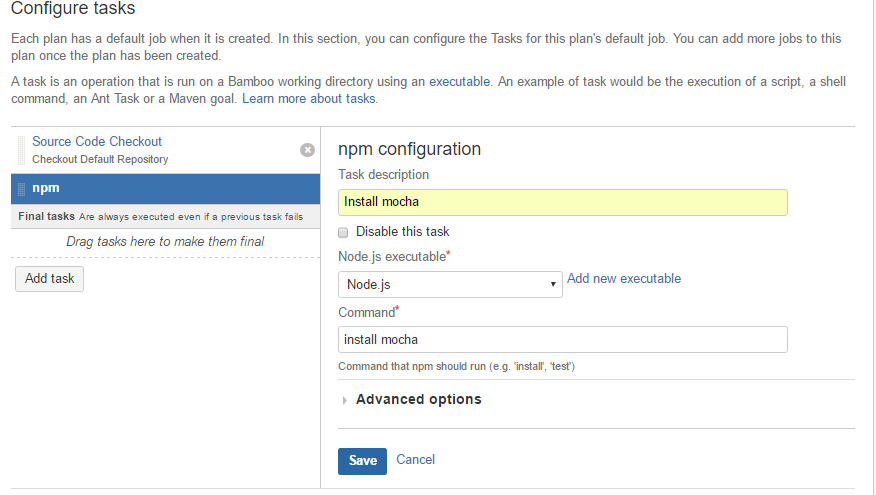This screenshot has height=495, width=876.
Task: Save the npm configuration
Action: click(x=362, y=460)
